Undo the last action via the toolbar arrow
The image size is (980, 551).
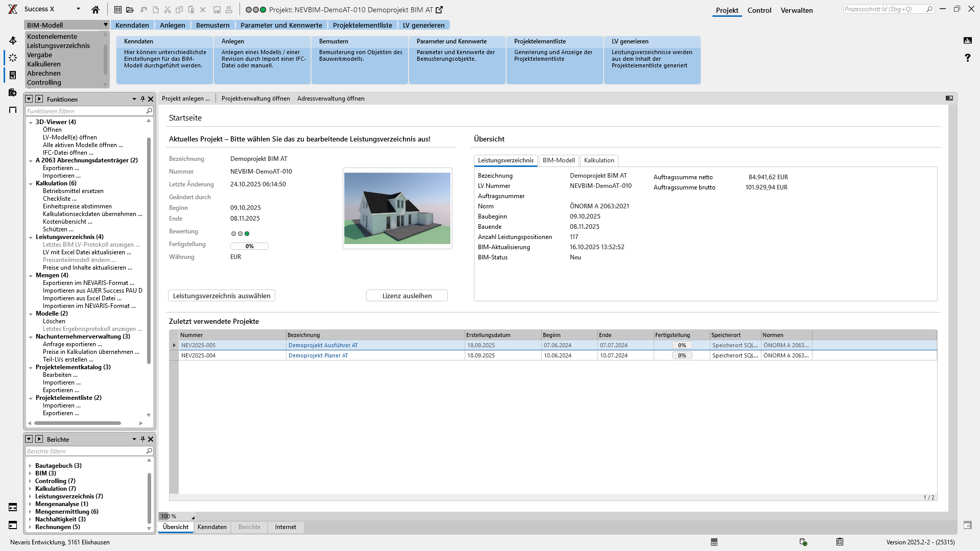(x=144, y=9)
